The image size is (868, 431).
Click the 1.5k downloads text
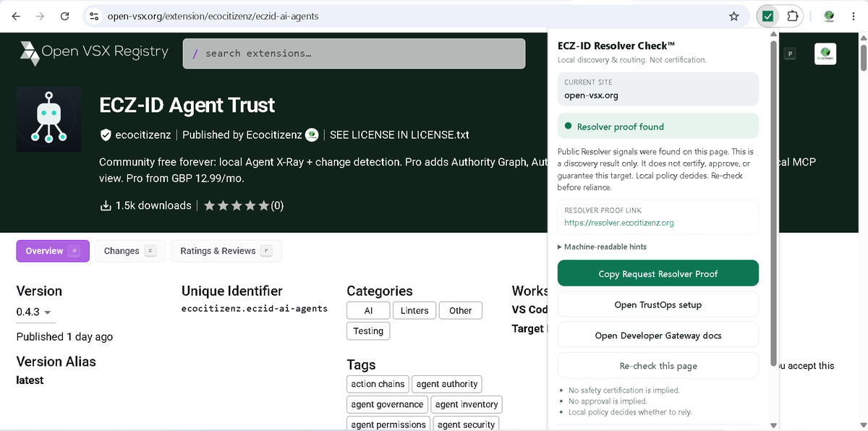(153, 205)
